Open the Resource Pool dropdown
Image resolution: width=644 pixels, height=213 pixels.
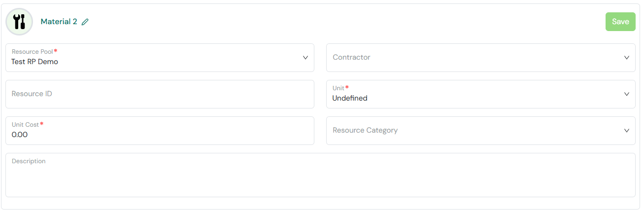pos(160,58)
